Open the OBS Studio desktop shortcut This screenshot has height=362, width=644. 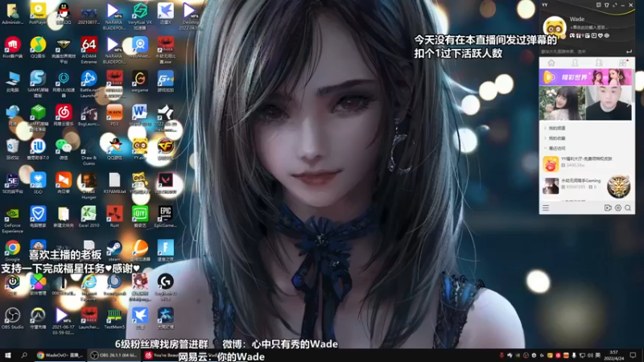coord(12,319)
